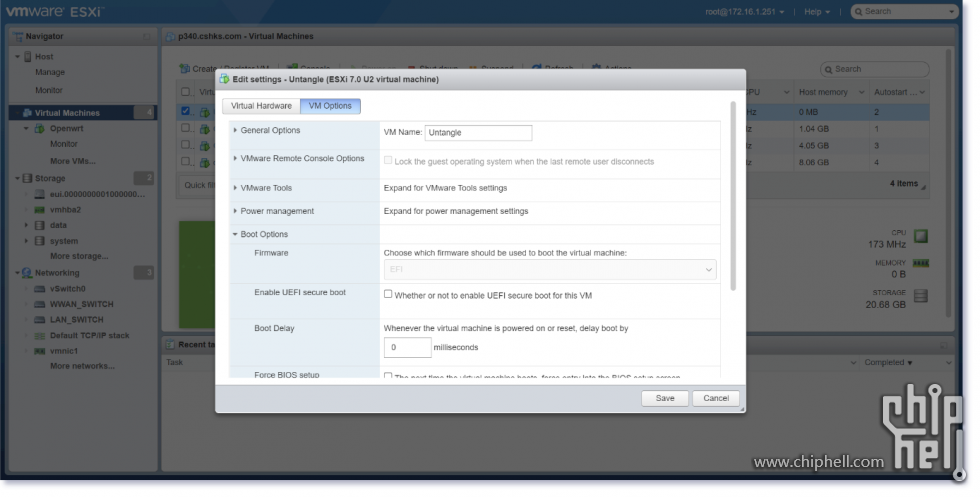Click the top bar Search field
This screenshot has height=497, width=980.
pyautogui.click(x=904, y=12)
